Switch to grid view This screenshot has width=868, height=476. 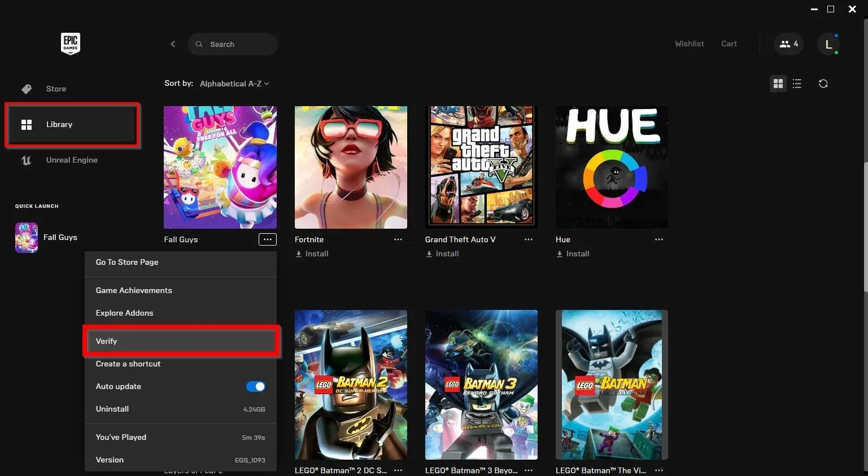coord(778,84)
